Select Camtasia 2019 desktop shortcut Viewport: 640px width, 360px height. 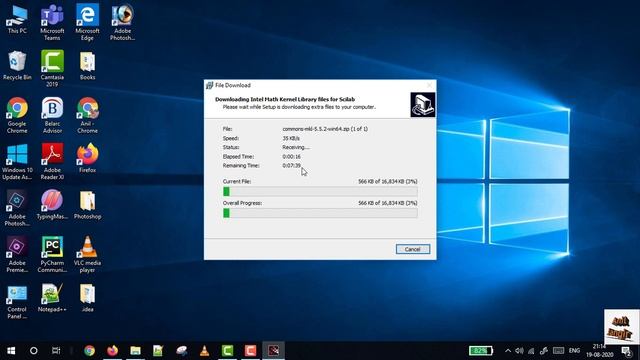tap(52, 69)
